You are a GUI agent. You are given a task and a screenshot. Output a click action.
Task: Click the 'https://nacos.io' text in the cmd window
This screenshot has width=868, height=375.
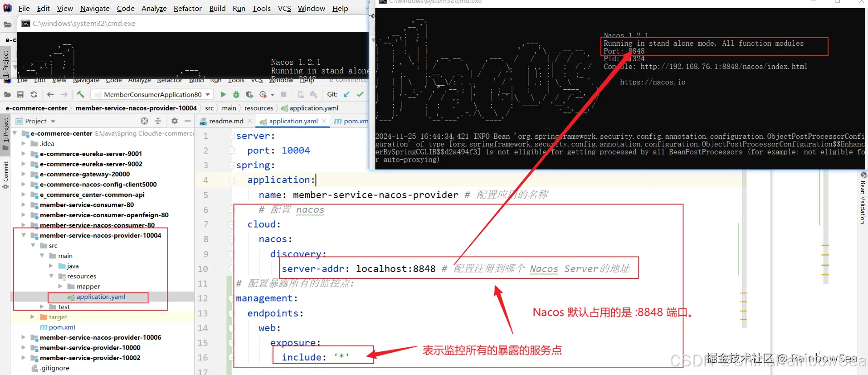click(x=653, y=82)
